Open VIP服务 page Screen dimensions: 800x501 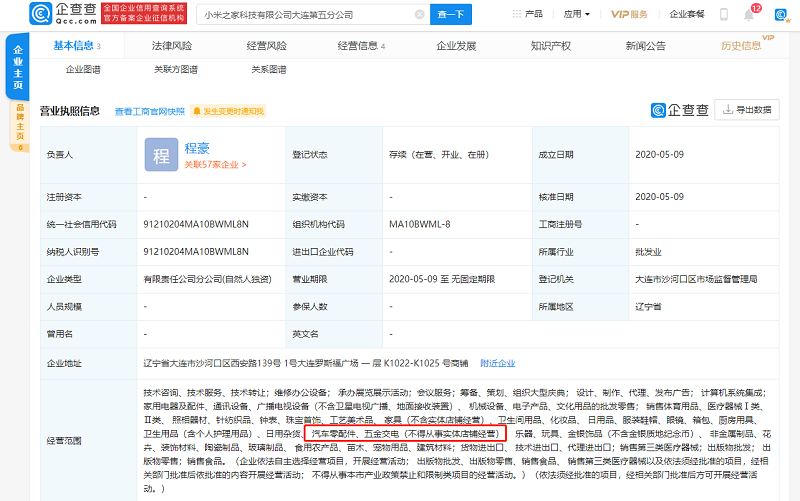[629, 14]
